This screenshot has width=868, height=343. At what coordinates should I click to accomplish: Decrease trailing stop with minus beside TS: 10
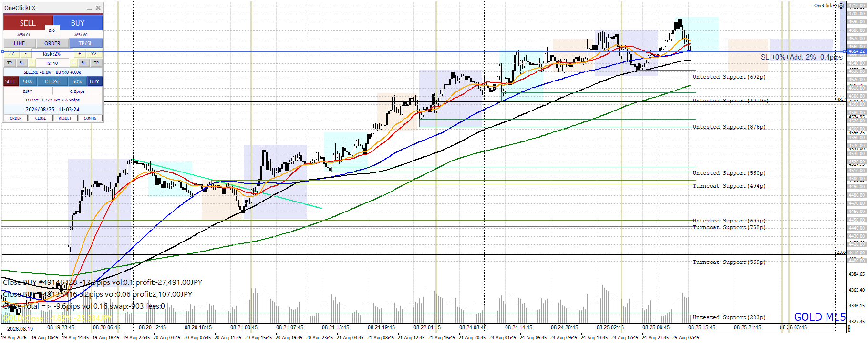click(x=31, y=63)
